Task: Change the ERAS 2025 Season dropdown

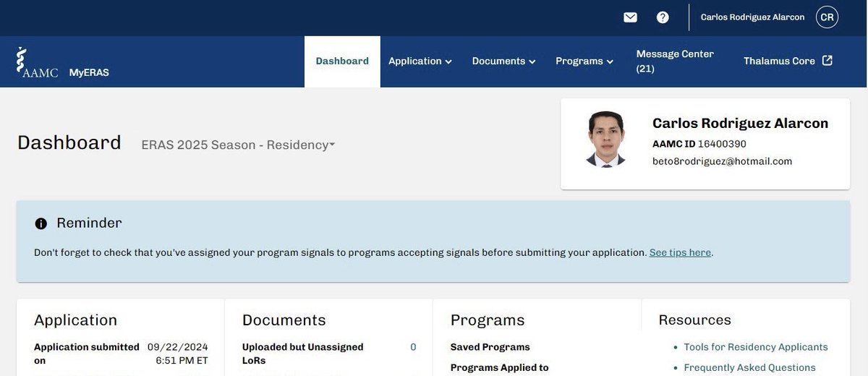Action: click(x=238, y=145)
